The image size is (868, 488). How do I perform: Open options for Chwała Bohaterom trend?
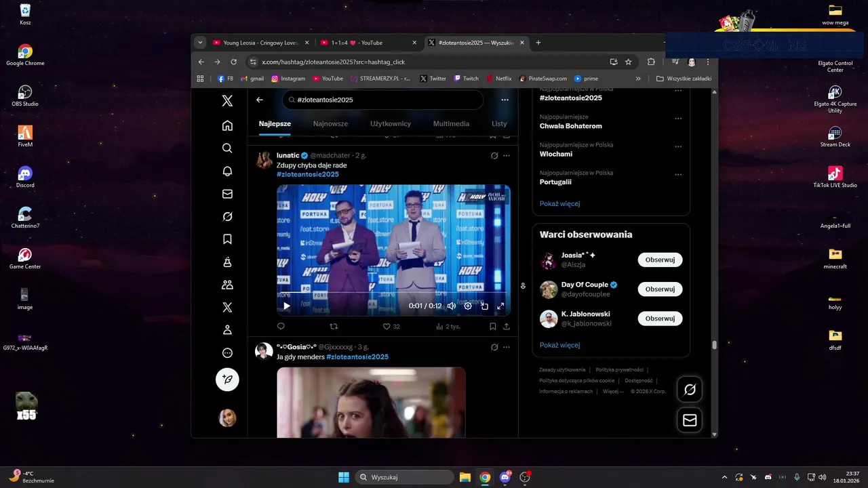(678, 119)
